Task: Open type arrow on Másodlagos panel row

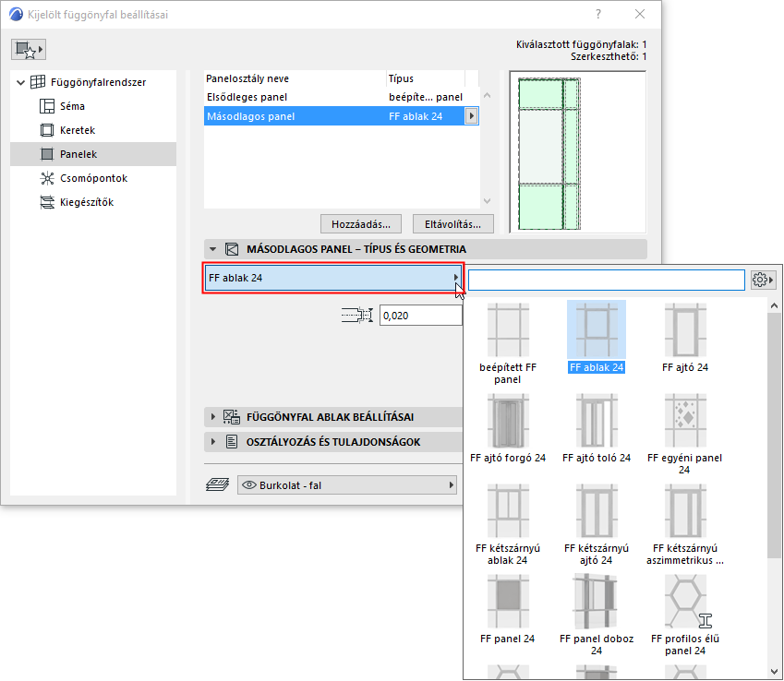Action: tap(472, 116)
